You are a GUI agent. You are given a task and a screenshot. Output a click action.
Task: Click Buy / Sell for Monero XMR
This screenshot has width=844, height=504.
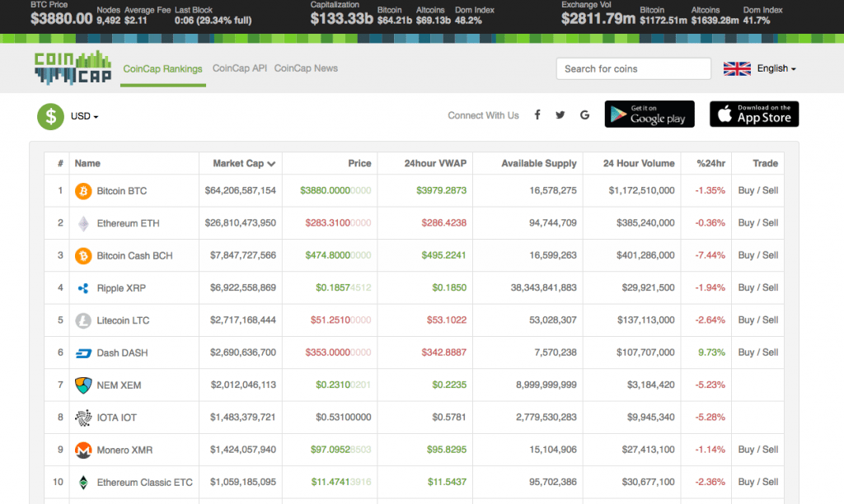pos(758,449)
